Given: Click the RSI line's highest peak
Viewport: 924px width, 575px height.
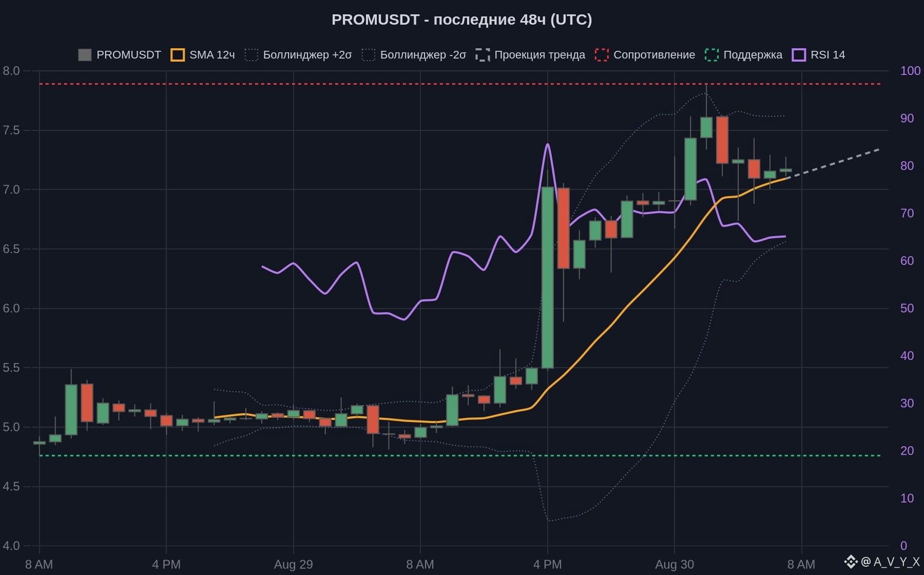Looking at the screenshot, I should [x=548, y=144].
